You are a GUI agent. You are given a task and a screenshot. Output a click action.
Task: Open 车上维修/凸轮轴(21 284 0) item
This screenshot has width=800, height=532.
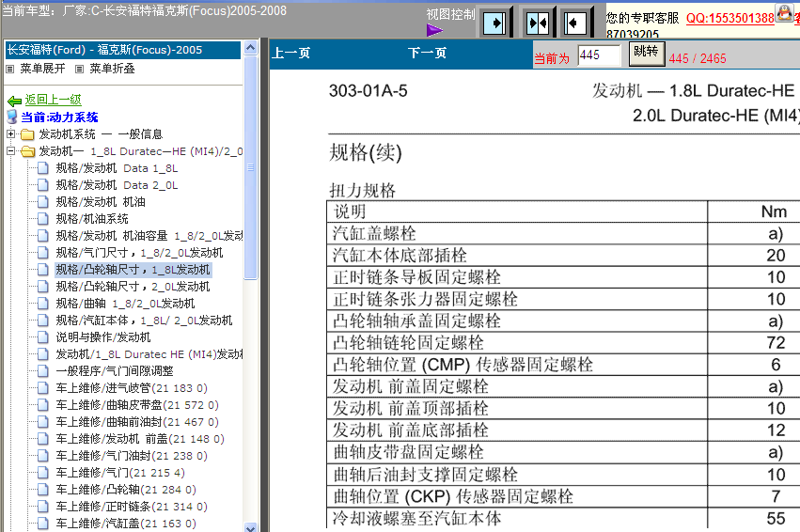pos(126,490)
